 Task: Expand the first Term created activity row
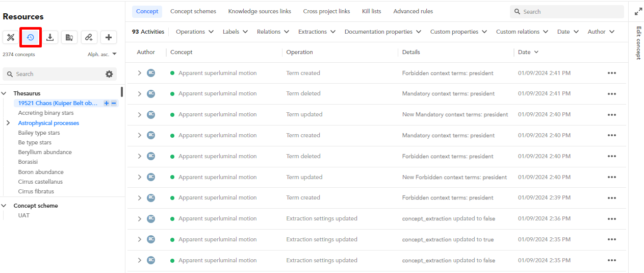pos(139,73)
